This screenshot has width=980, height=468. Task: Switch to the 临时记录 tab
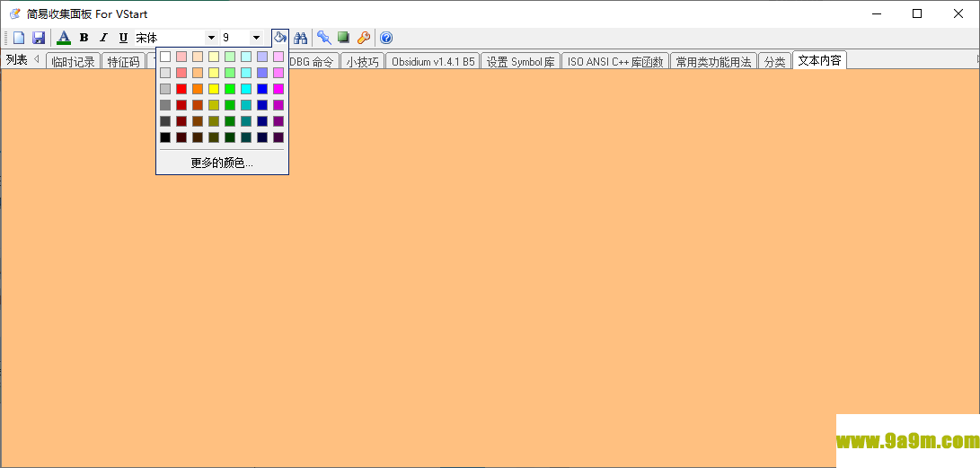[x=73, y=62]
